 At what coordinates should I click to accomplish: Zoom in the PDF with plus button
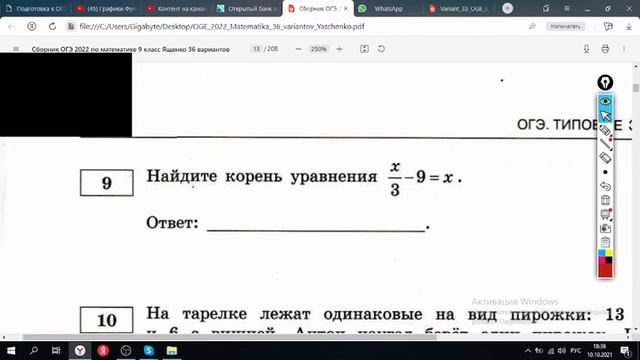coord(339,49)
